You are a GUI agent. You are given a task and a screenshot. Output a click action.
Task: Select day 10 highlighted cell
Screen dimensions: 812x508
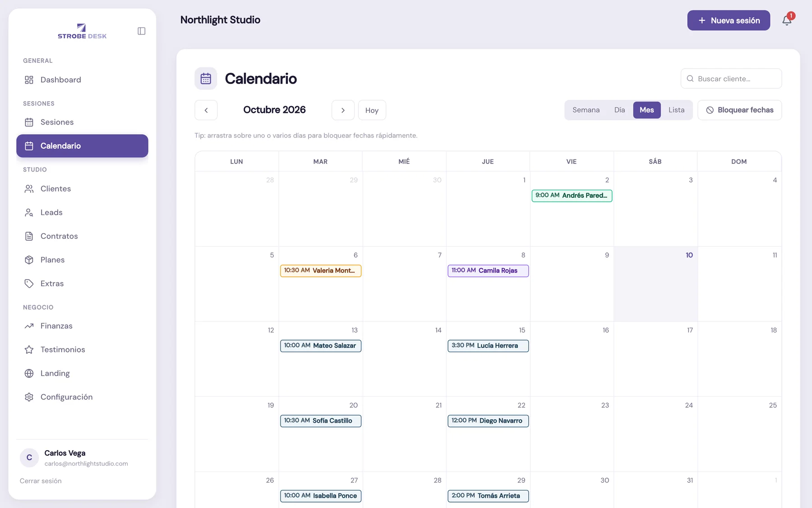click(655, 284)
